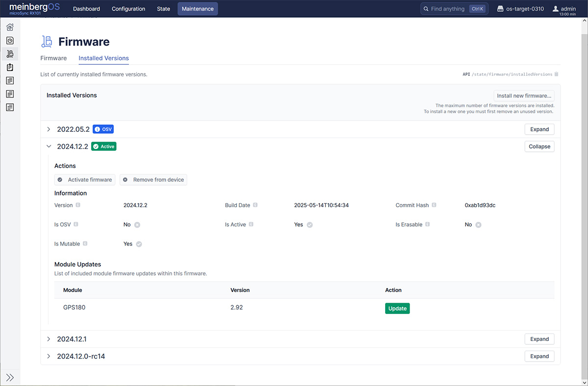Screen dimensions: 588x386
Task: Click the firmware hand-truck icon in the sidebar
Action: coord(10,54)
